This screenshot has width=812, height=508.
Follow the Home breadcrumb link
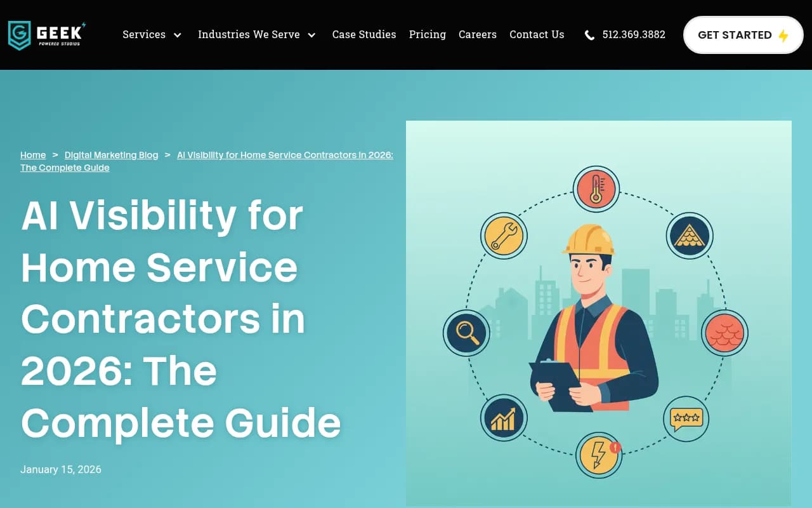[x=33, y=155]
